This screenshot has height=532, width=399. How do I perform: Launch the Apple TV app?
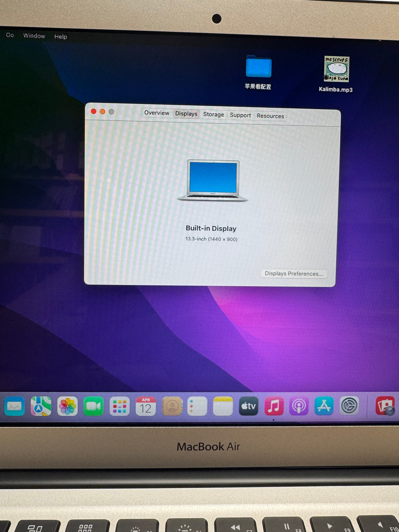[x=249, y=406]
